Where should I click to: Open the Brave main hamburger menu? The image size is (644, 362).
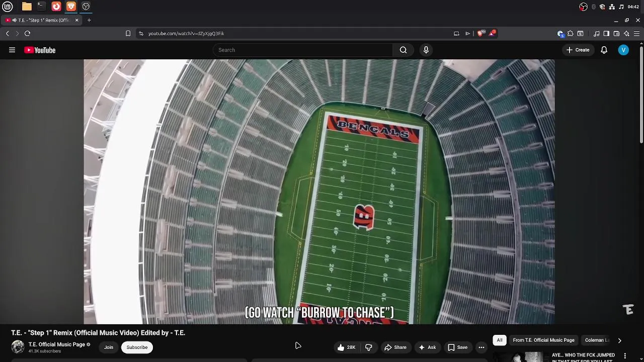(636, 34)
